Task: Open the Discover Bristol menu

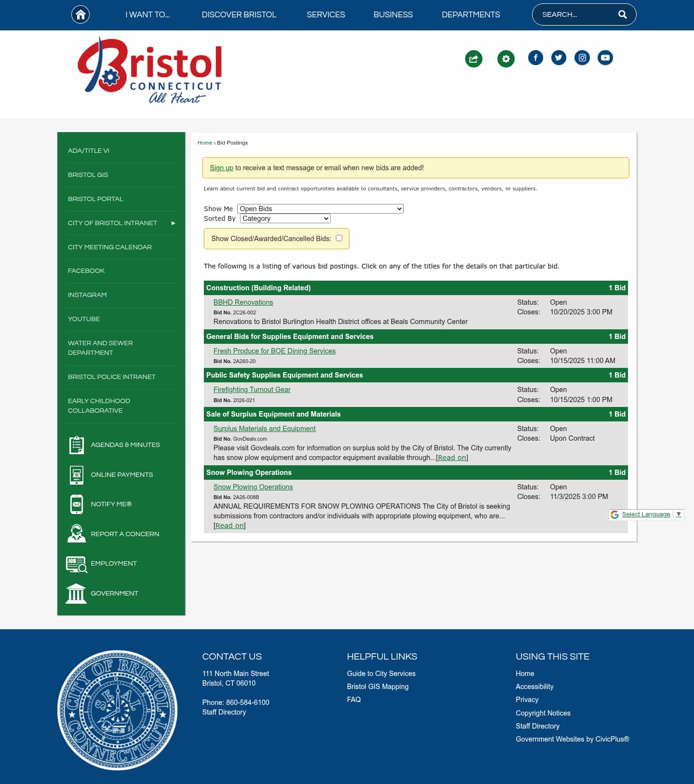Action: pos(239,14)
